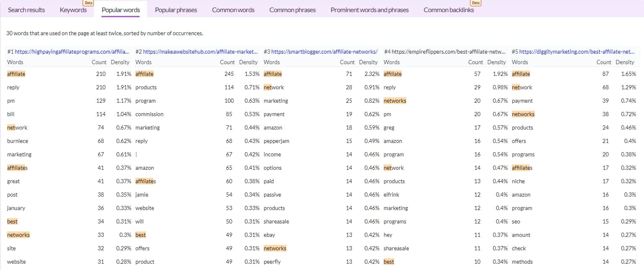
Task: Open the makeawebsitehub.com result link
Action: [x=200, y=52]
